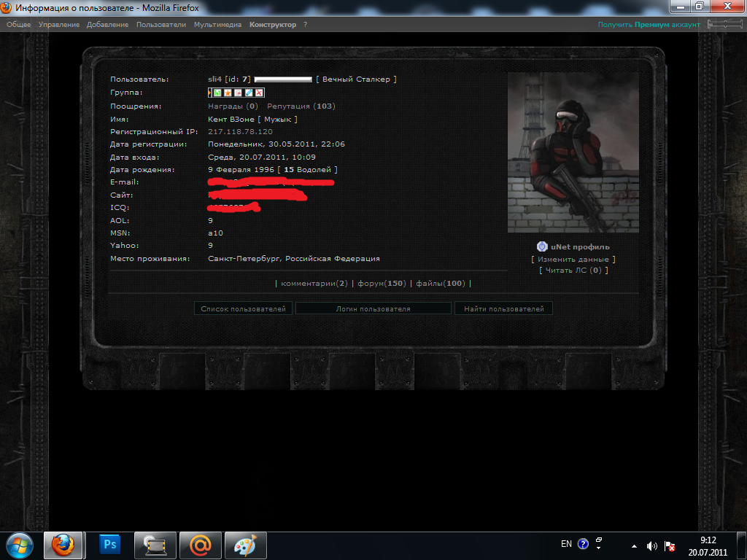Open the Paint palette taskbar icon
This screenshot has height=560, width=747.
coord(245,544)
